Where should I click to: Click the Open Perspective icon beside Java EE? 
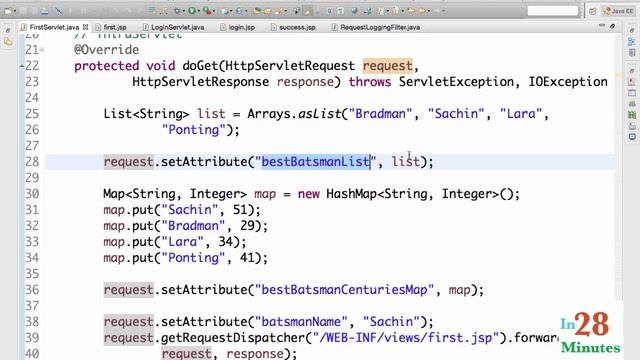pyautogui.click(x=593, y=11)
